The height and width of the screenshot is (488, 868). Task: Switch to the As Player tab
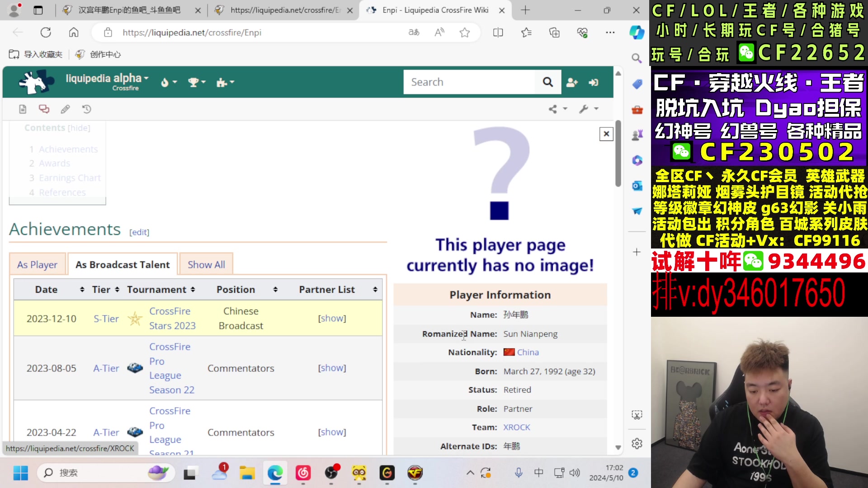click(37, 264)
